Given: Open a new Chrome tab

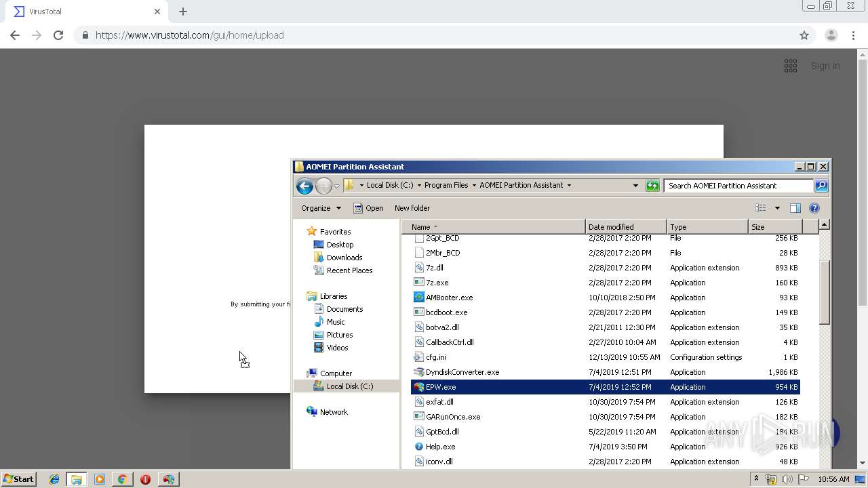Looking at the screenshot, I should (x=183, y=12).
